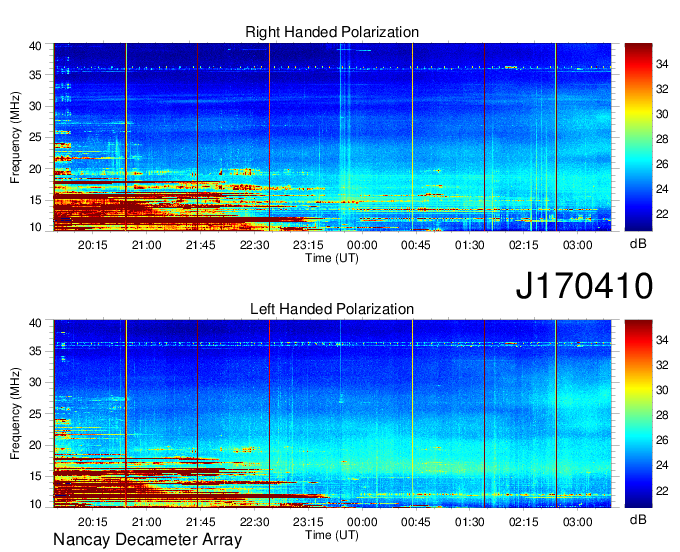Click the 23:15 time tick under Right Handed plot
Viewport: 680px width, 552px height.
(x=308, y=245)
